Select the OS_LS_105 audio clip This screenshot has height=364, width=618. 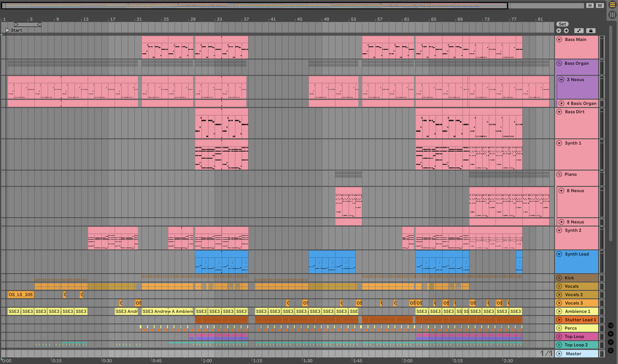tap(21, 295)
